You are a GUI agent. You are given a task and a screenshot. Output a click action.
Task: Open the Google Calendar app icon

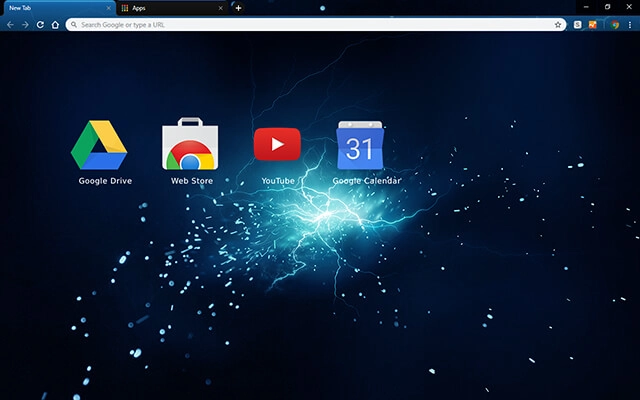[x=360, y=145]
